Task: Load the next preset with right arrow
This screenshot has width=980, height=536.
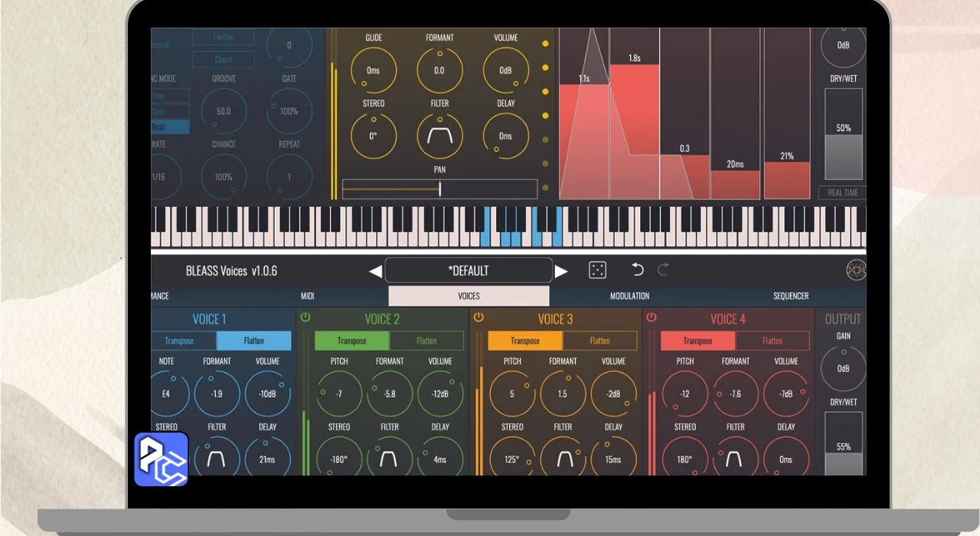Action: [561, 271]
